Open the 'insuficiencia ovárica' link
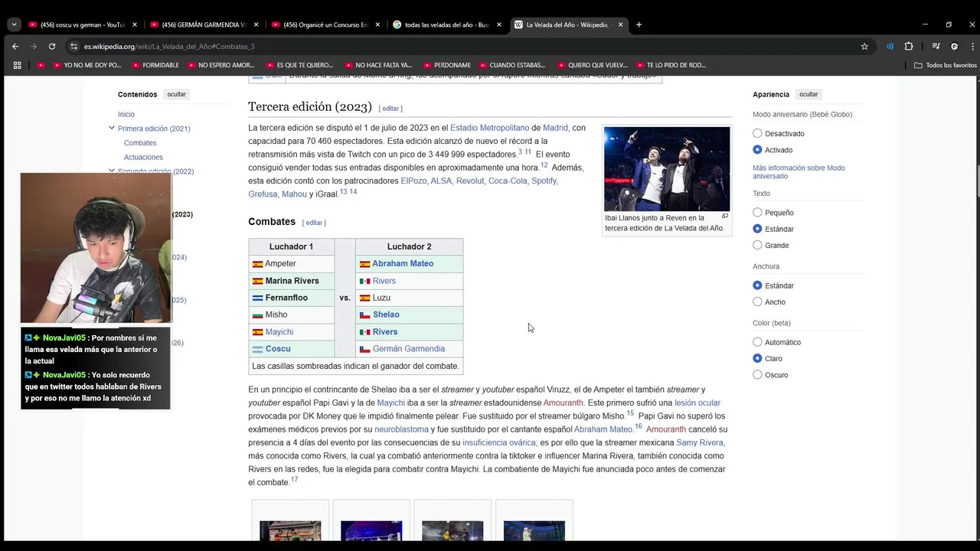The width and height of the screenshot is (980, 551). (x=499, y=442)
